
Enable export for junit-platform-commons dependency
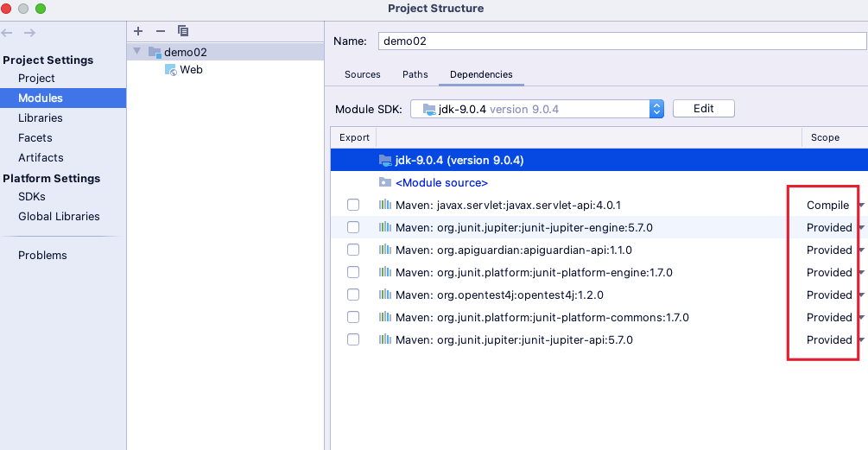pos(353,317)
